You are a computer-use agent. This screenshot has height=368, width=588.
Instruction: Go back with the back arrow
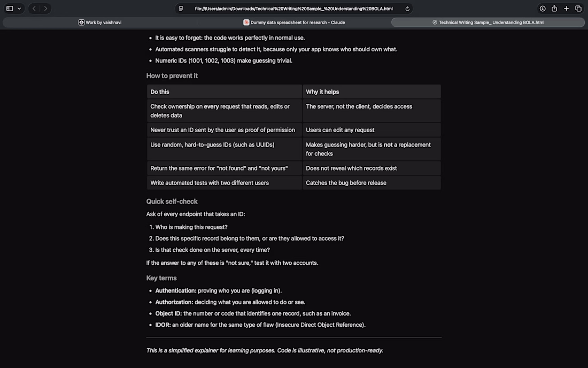[34, 9]
